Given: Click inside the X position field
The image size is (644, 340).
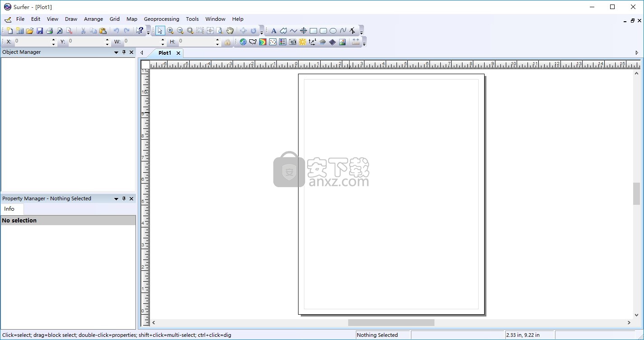Looking at the screenshot, I should coord(33,42).
